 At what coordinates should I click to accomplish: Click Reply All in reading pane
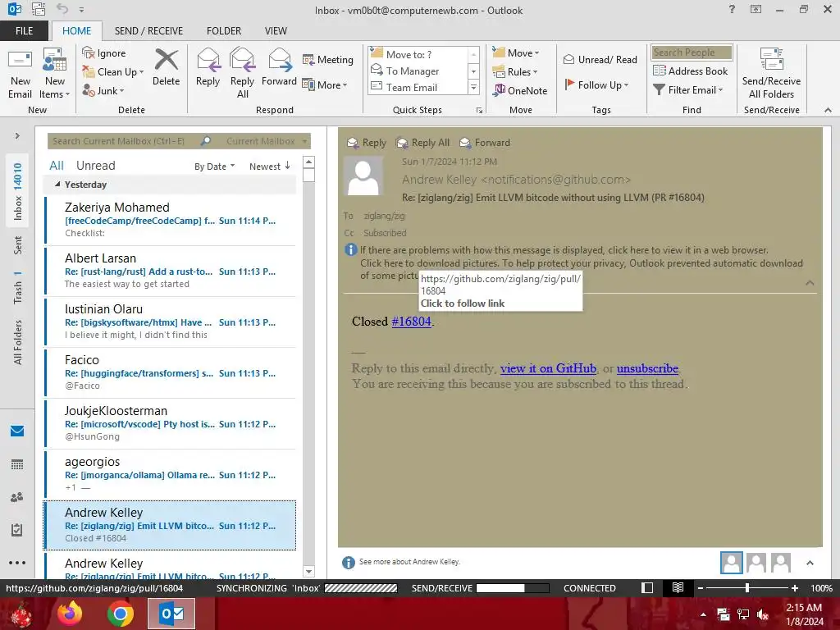(x=422, y=143)
